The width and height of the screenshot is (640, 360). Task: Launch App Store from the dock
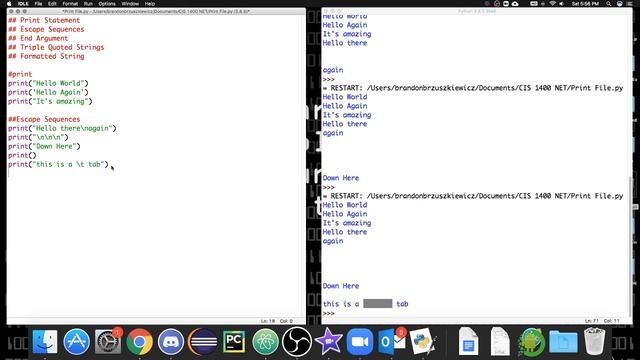tap(76, 341)
